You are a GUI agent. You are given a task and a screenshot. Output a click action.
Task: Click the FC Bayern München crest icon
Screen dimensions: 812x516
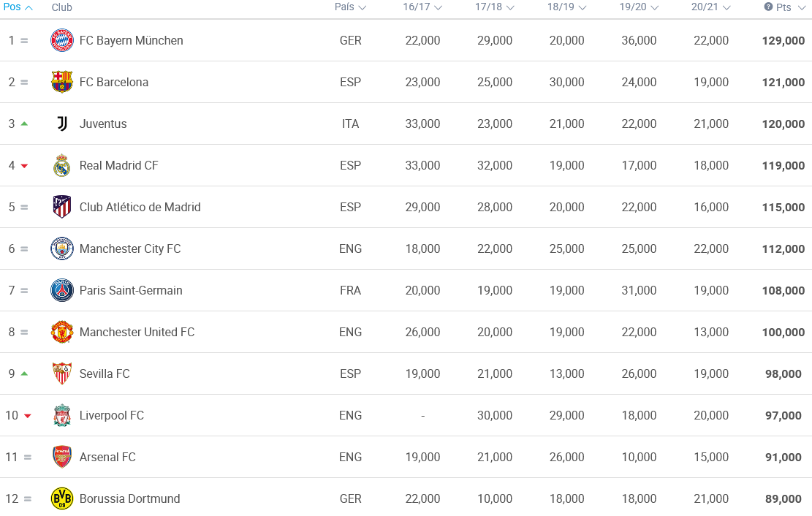coord(62,40)
